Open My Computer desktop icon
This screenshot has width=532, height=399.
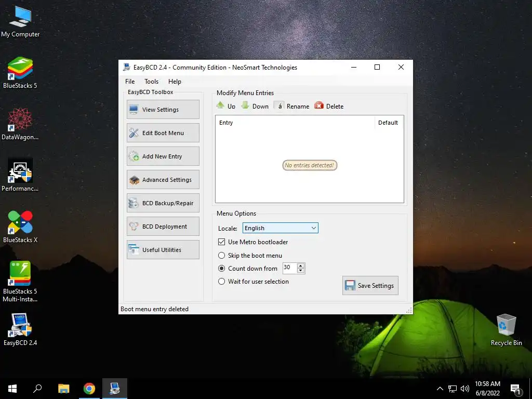click(x=20, y=22)
